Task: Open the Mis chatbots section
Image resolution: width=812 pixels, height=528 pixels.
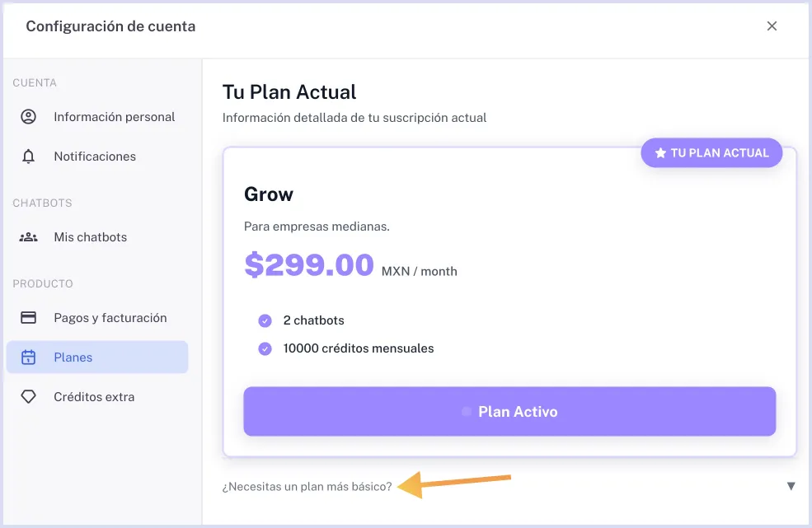Action: coord(91,237)
